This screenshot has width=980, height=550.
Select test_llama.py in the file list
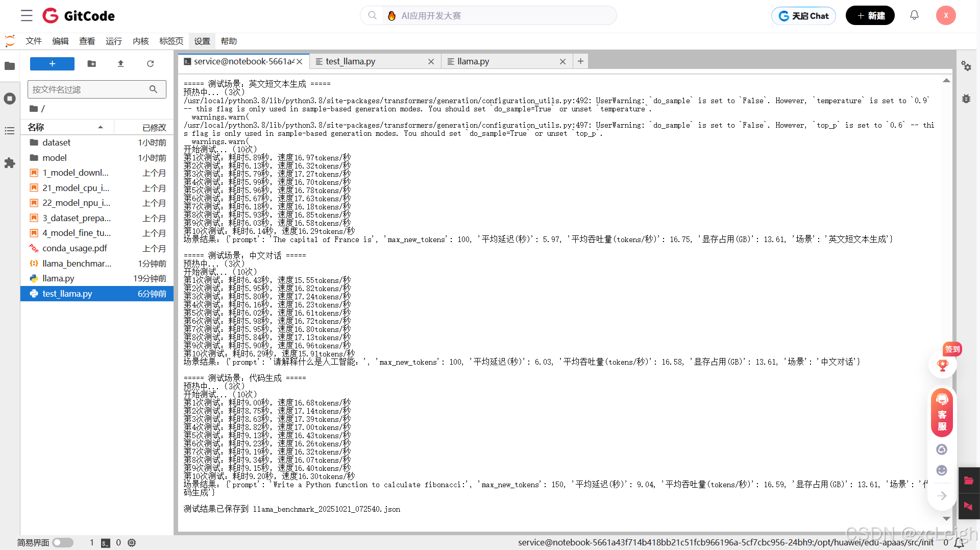point(97,294)
